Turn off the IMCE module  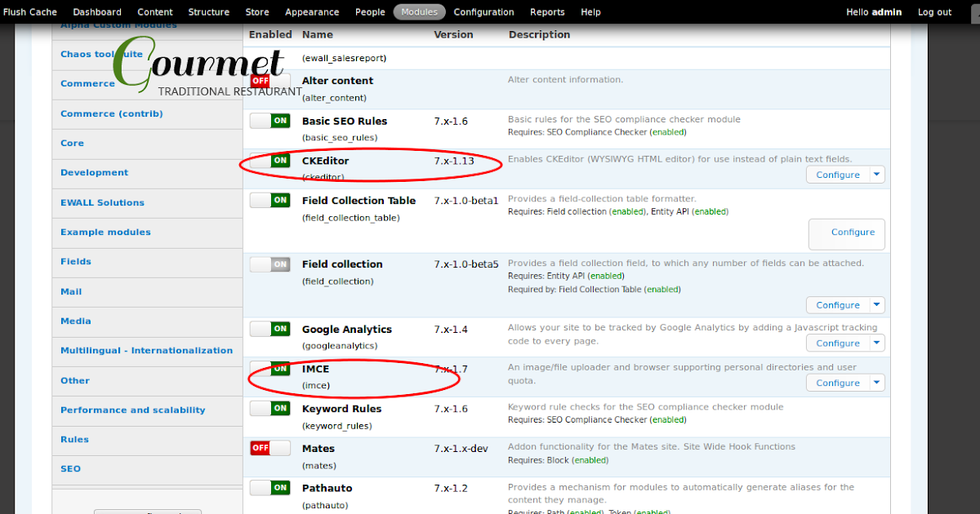(269, 369)
